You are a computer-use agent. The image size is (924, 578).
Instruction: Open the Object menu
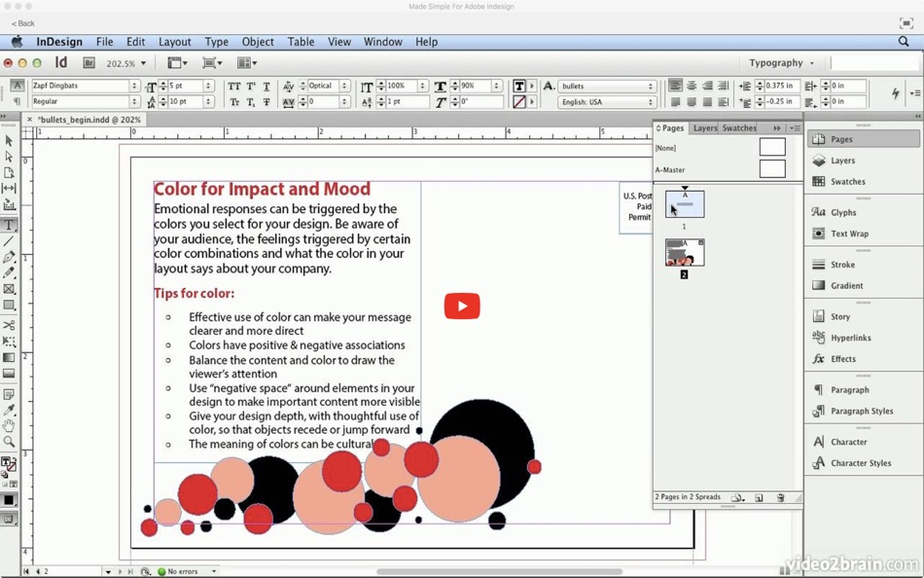click(258, 42)
